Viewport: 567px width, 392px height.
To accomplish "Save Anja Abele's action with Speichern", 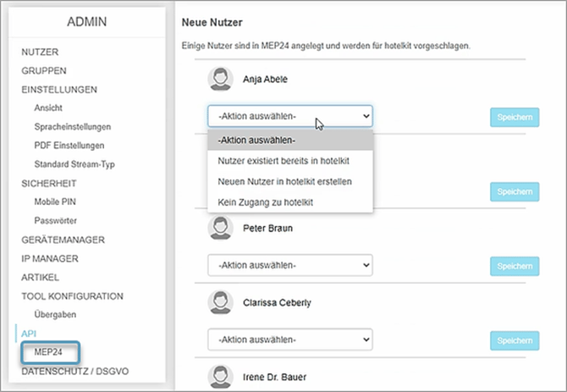I will click(515, 117).
